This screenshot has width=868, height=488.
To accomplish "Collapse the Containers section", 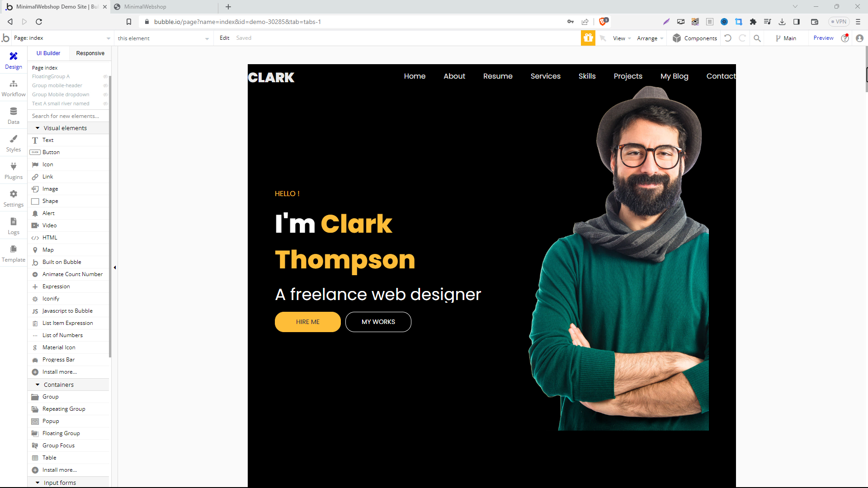I will [x=38, y=385].
